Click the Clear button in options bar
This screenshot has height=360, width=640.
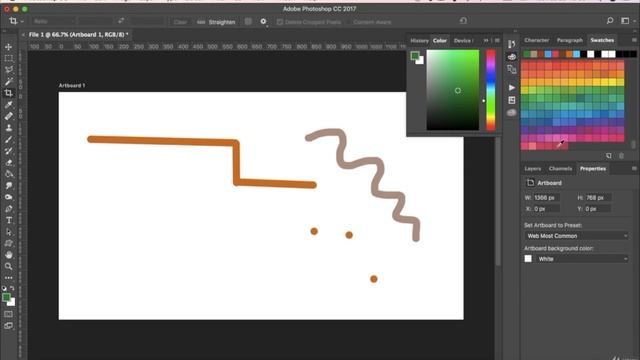(x=180, y=22)
